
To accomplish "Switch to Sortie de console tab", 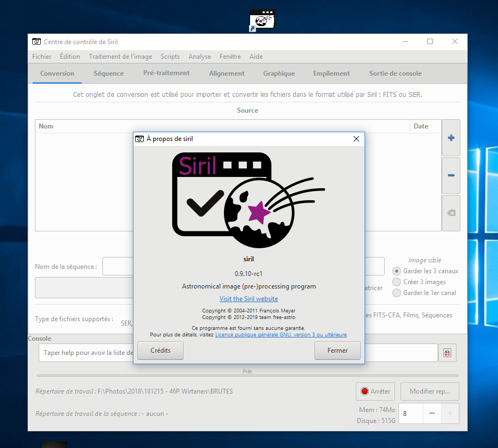I will tap(396, 73).
